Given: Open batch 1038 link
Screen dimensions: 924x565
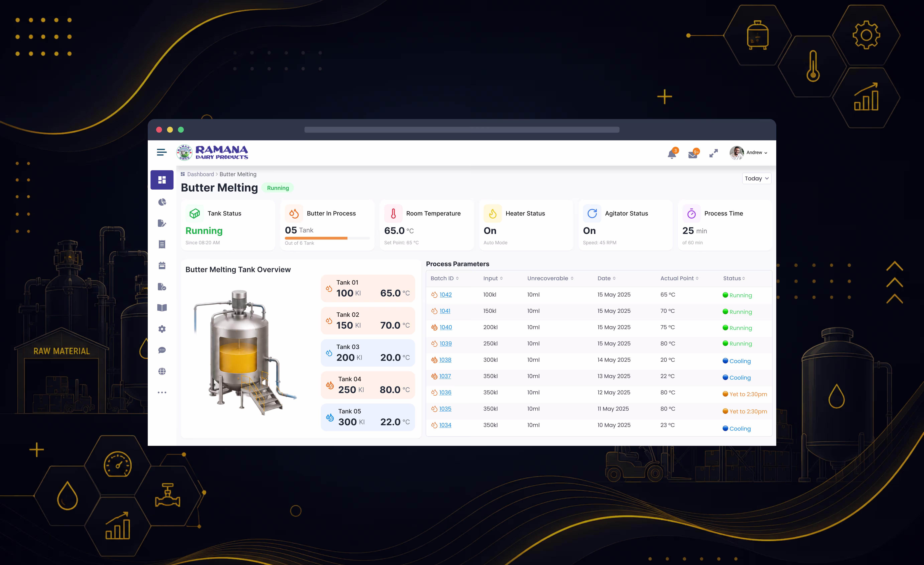Looking at the screenshot, I should point(445,360).
